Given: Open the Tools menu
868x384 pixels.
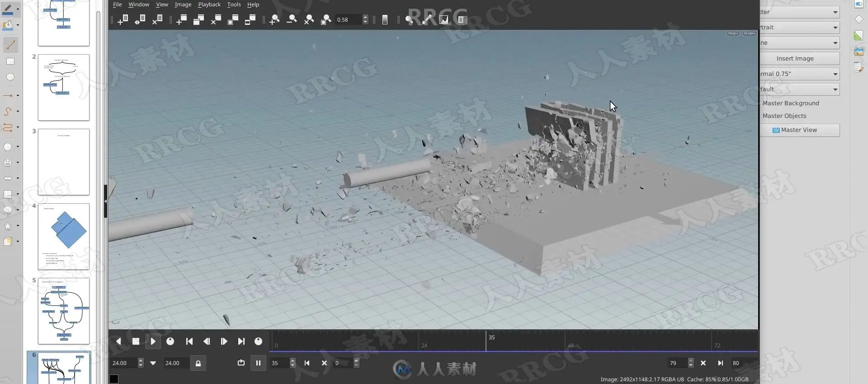Looking at the screenshot, I should tap(234, 5).
